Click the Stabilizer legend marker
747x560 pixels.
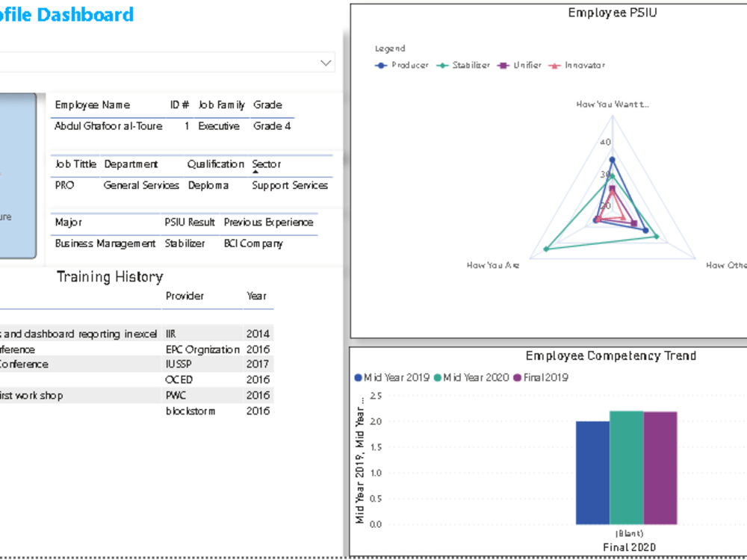pos(442,66)
